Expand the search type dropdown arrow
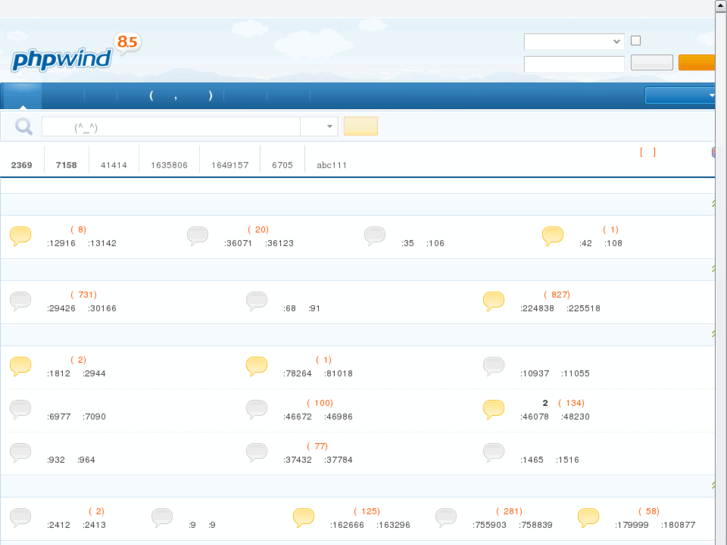 point(331,127)
